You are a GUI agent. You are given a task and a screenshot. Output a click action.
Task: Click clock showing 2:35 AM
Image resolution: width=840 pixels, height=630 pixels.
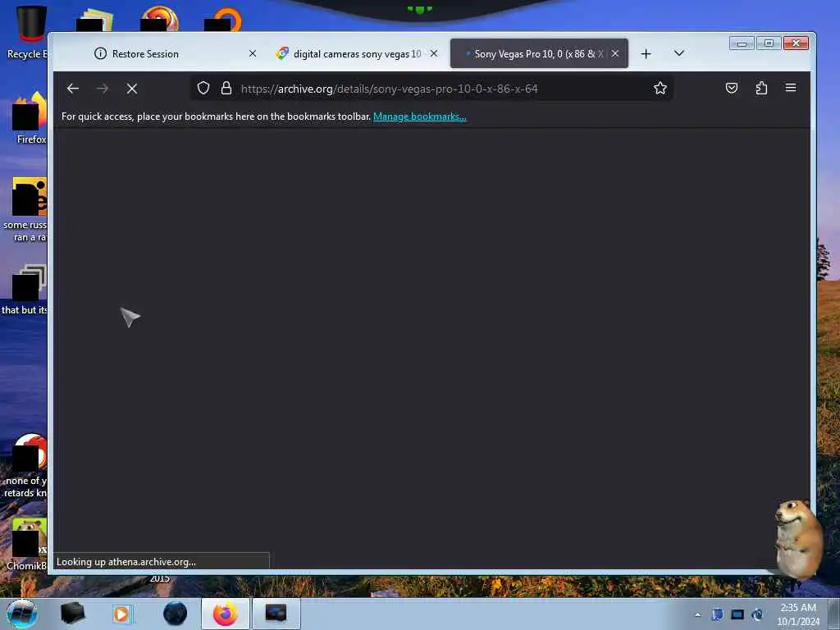pos(798,614)
